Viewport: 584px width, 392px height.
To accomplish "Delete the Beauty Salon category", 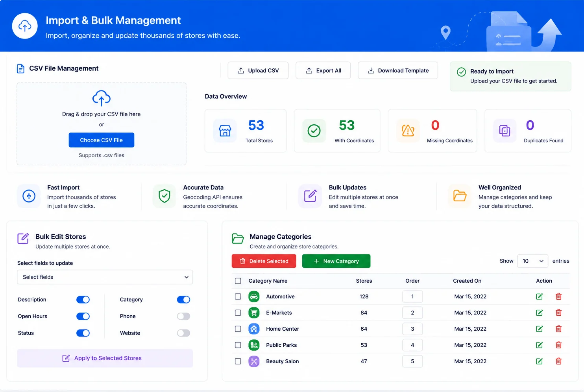I will (558, 361).
